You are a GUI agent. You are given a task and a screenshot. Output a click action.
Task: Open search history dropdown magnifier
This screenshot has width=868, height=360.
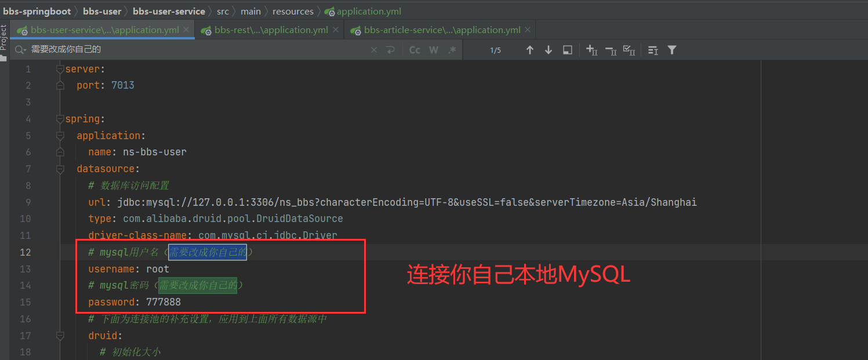tap(21, 50)
